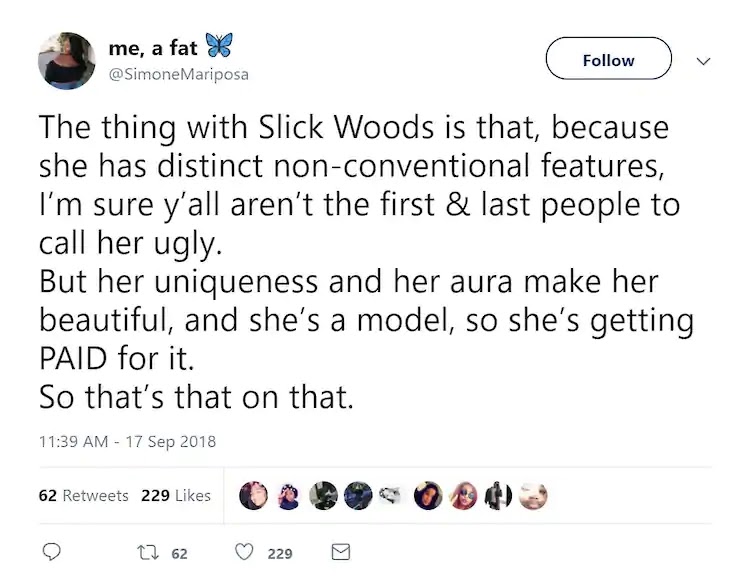Open the author's profile picture
741x584 pixels.
pyautogui.click(x=67, y=61)
